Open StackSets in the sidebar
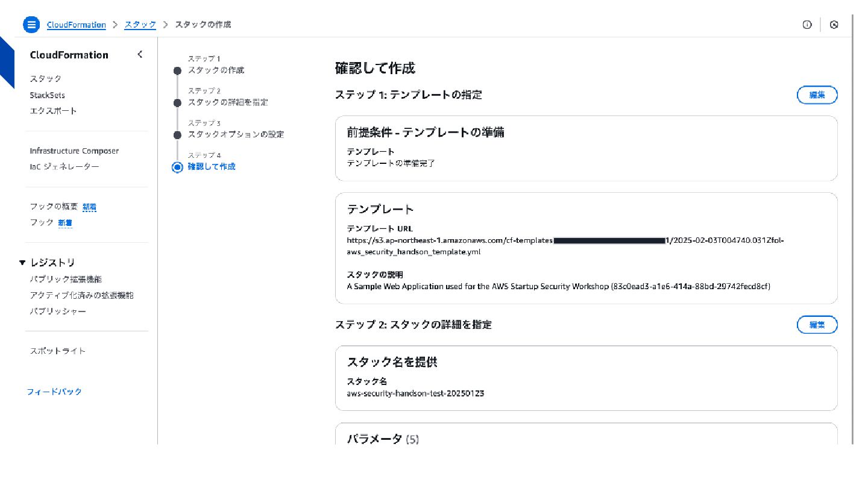The height and width of the screenshot is (488, 868). click(x=48, y=95)
